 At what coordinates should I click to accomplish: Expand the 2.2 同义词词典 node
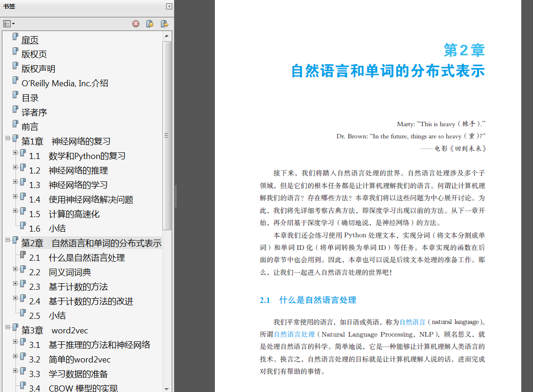point(15,269)
